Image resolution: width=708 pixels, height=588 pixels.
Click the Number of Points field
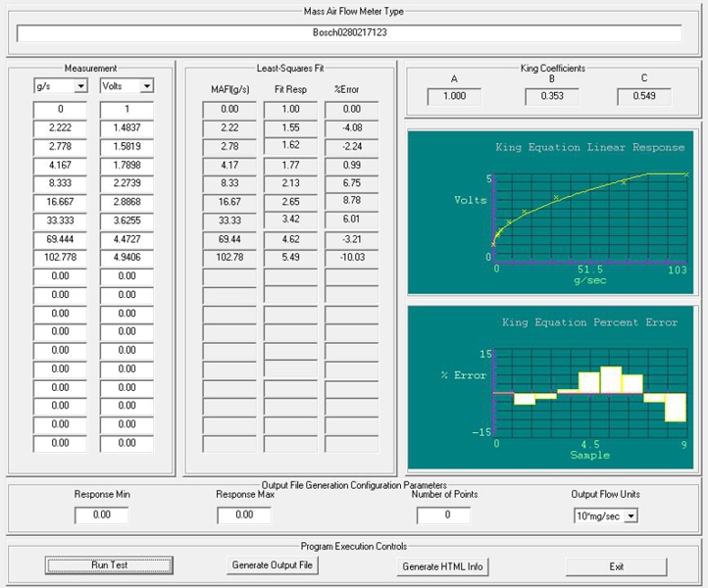click(x=447, y=514)
